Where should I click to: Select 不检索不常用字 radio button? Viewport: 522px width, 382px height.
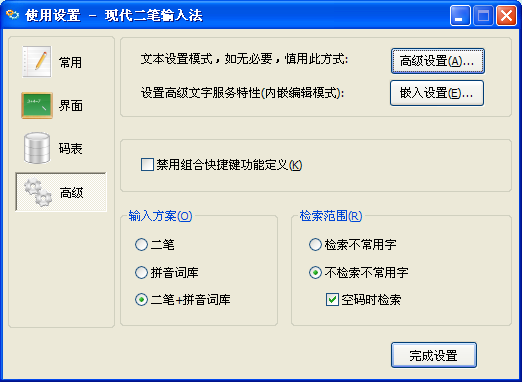[315, 272]
